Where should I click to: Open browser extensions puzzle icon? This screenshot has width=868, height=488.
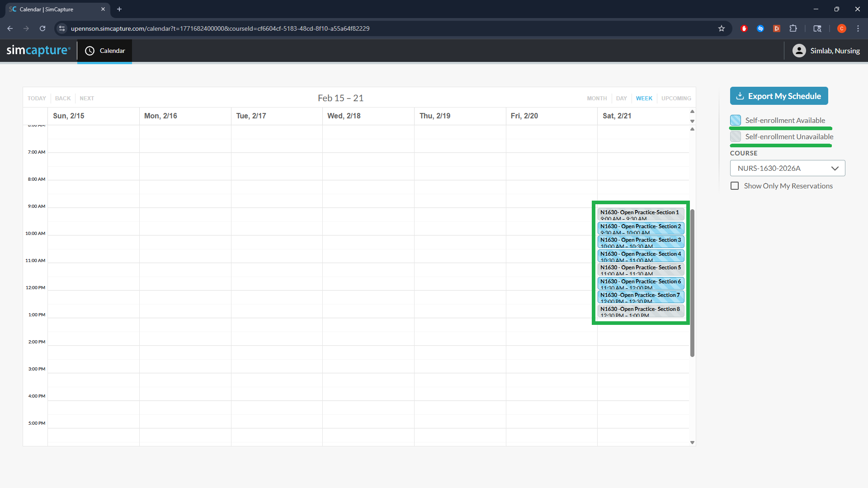pos(793,28)
